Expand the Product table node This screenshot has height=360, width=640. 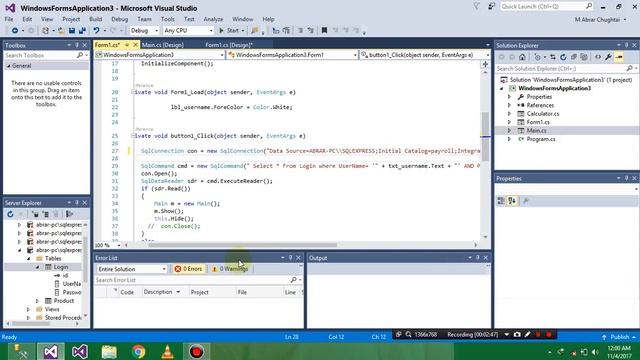click(x=37, y=301)
